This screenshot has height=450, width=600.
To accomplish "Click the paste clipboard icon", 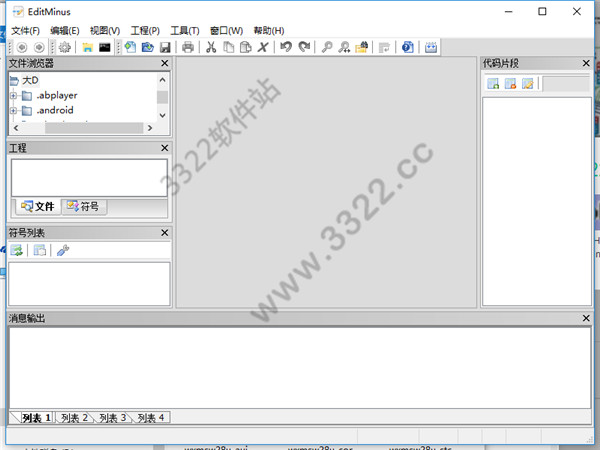I will (246, 47).
